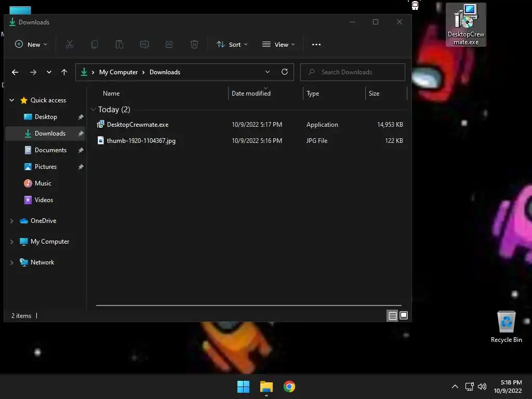The height and width of the screenshot is (399, 532).
Task: Open volume control in system tray
Action: point(482,387)
